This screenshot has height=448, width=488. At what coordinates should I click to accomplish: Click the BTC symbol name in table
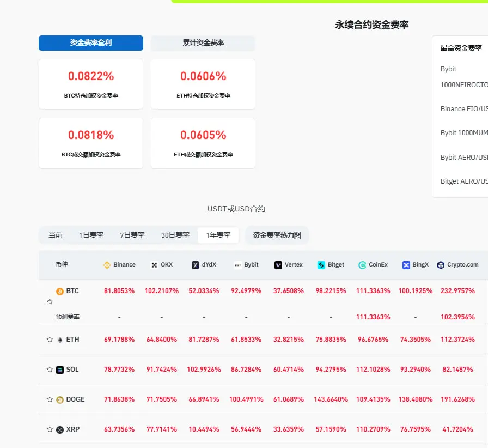[72, 291]
